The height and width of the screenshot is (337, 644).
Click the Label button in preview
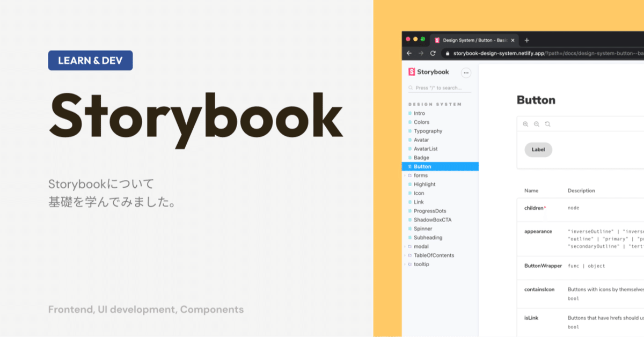(538, 150)
